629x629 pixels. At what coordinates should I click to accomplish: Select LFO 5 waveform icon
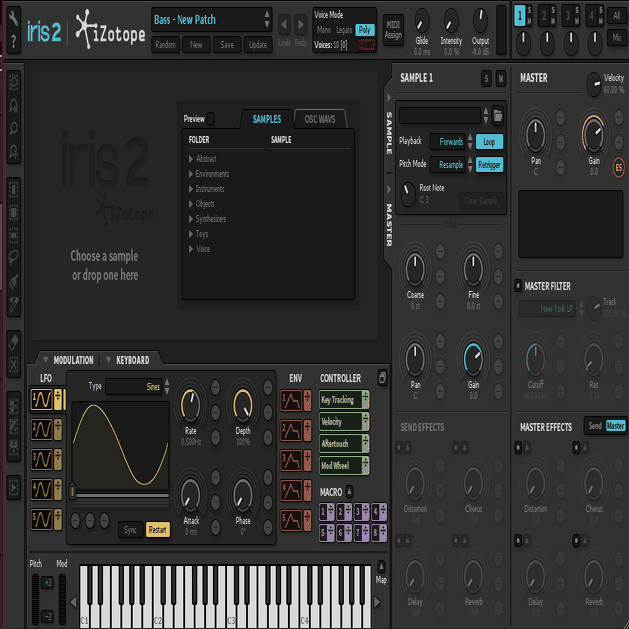(42, 519)
